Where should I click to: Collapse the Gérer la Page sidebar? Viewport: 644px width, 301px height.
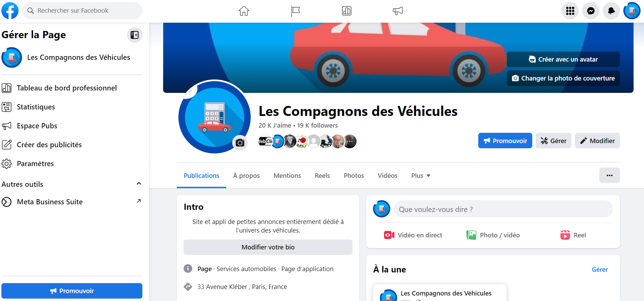pos(134,35)
